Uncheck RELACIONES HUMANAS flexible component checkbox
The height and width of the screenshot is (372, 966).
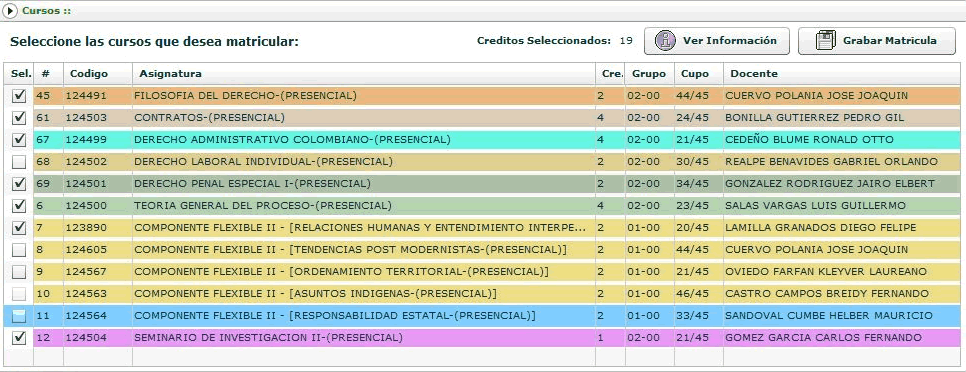(x=19, y=228)
